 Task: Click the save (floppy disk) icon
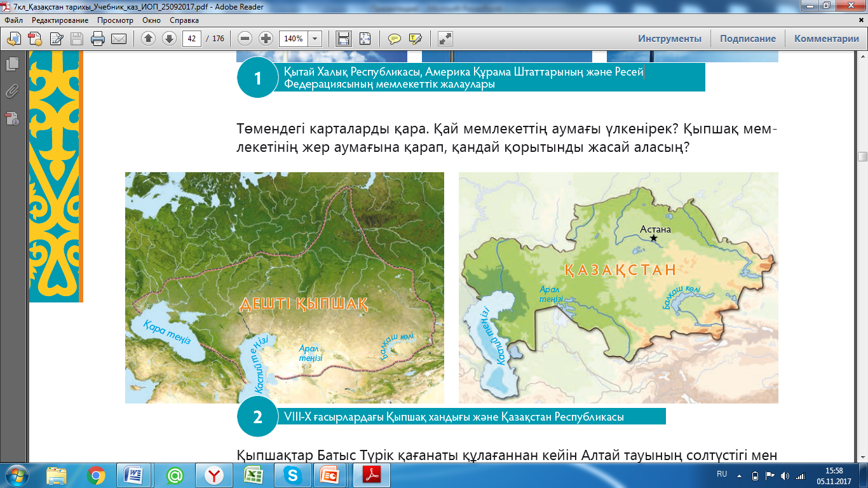coord(77,39)
